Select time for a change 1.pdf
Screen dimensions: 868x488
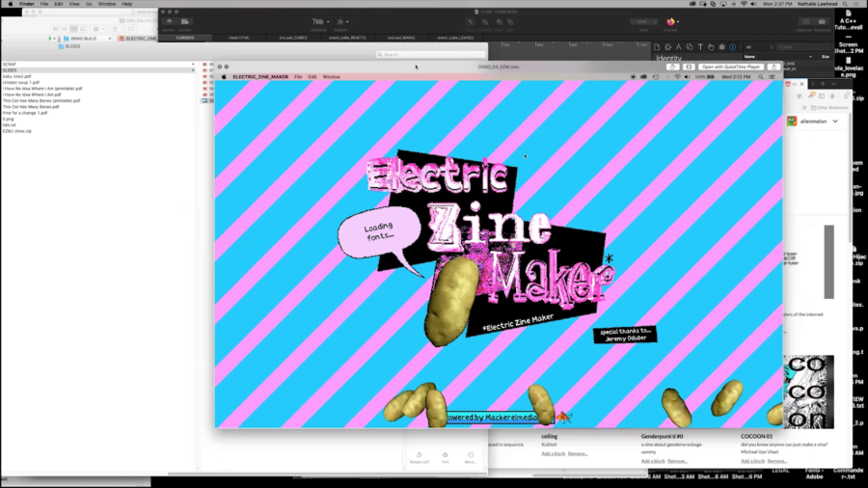(25, 113)
